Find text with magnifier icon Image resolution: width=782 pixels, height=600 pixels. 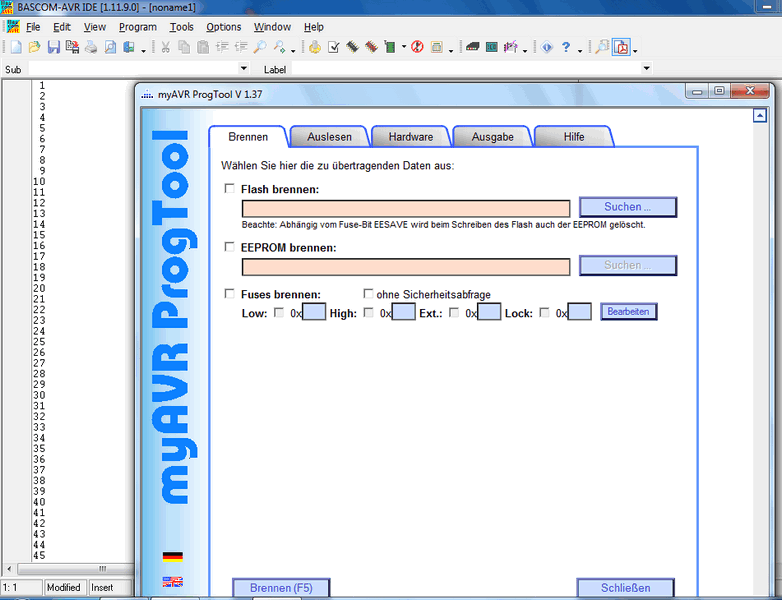point(260,47)
